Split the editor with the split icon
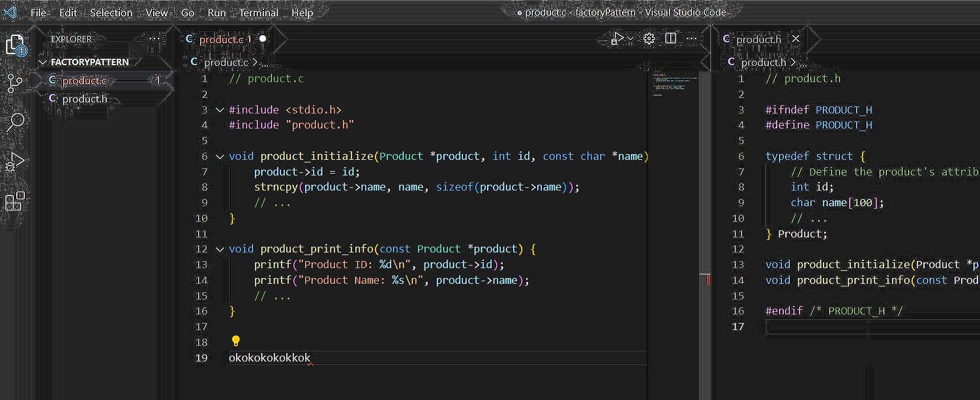 tap(670, 38)
